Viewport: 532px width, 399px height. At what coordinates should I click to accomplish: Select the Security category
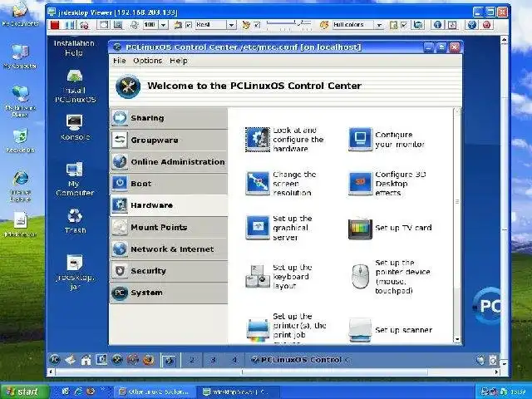click(169, 271)
